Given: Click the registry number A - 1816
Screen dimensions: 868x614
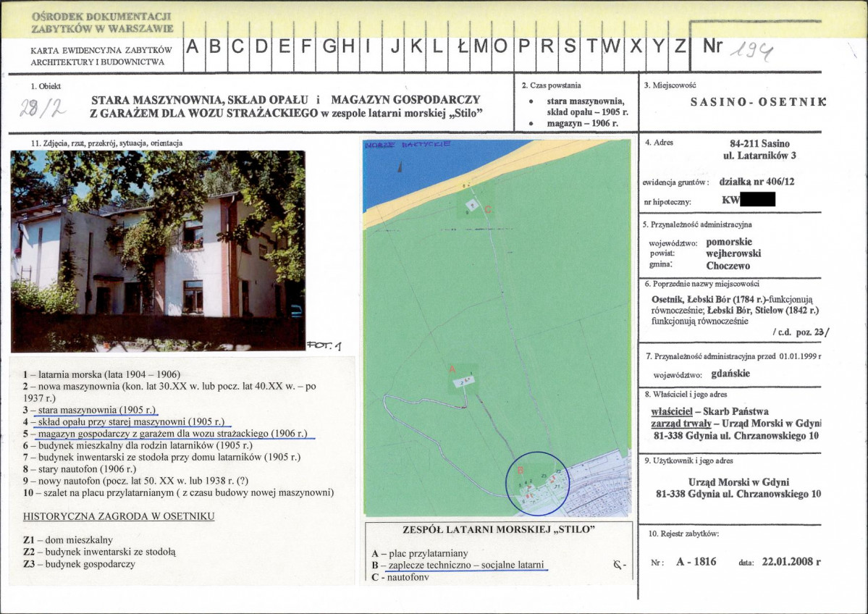Looking at the screenshot, I should pos(696,561).
